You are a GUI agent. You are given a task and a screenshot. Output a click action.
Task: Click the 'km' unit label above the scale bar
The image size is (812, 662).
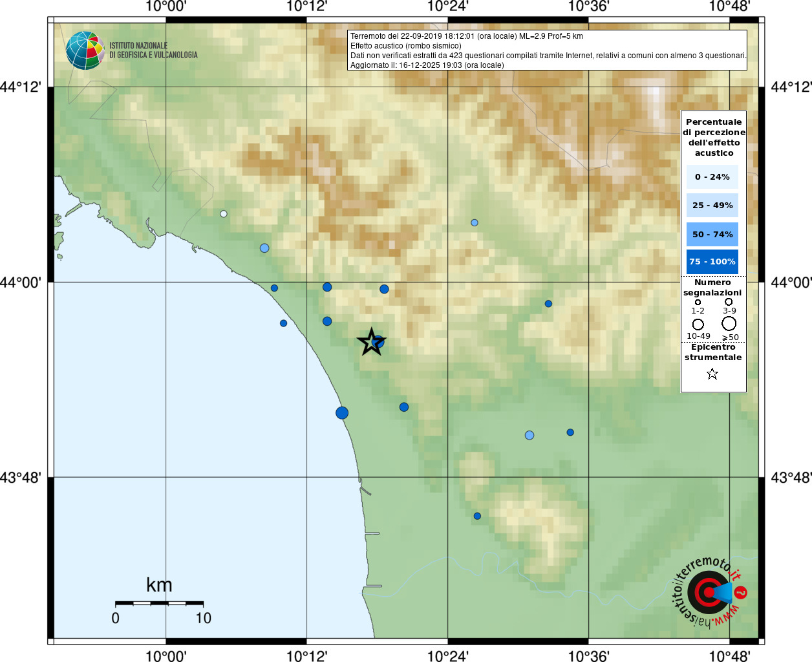pos(159,584)
